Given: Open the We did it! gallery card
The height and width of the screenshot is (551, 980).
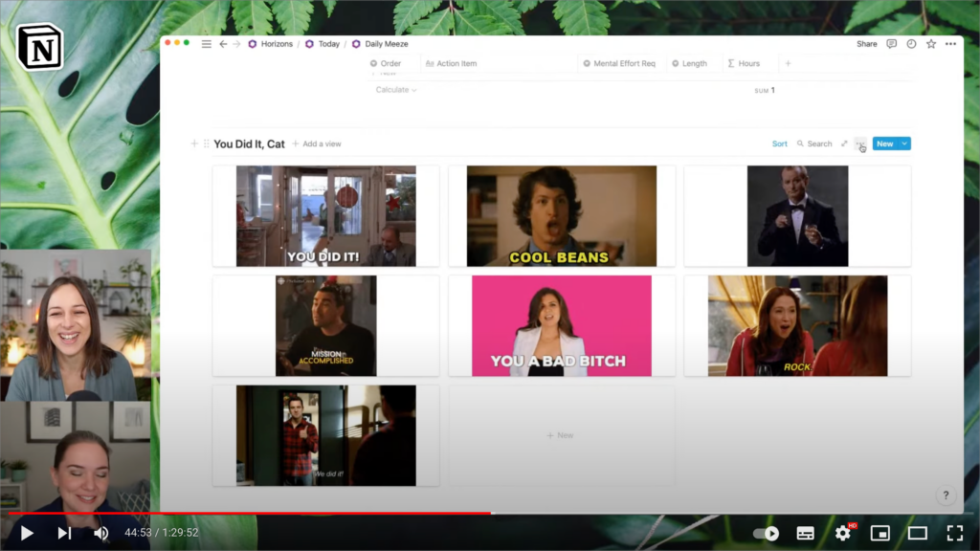Looking at the screenshot, I should coord(325,435).
